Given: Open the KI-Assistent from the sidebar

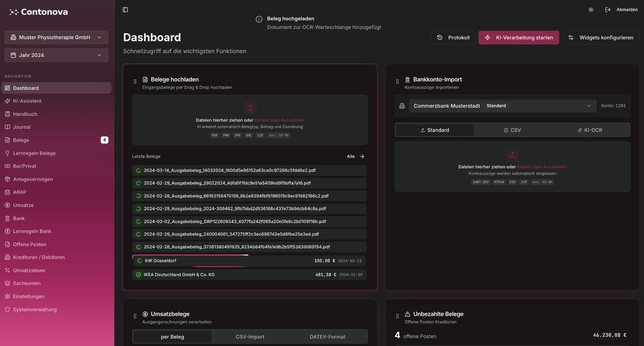Looking at the screenshot, I should [27, 101].
